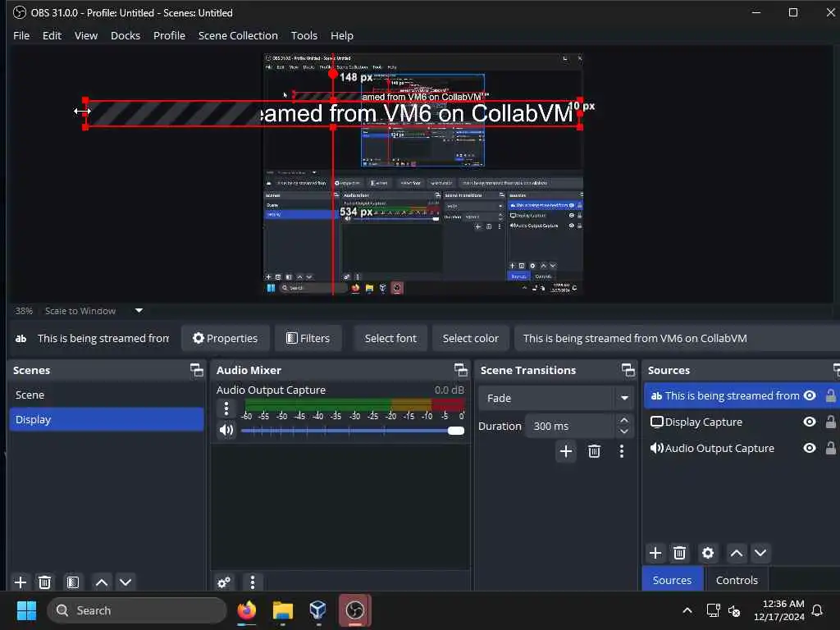This screenshot has width=840, height=630.
Task: Open the View menu
Action: 85,35
